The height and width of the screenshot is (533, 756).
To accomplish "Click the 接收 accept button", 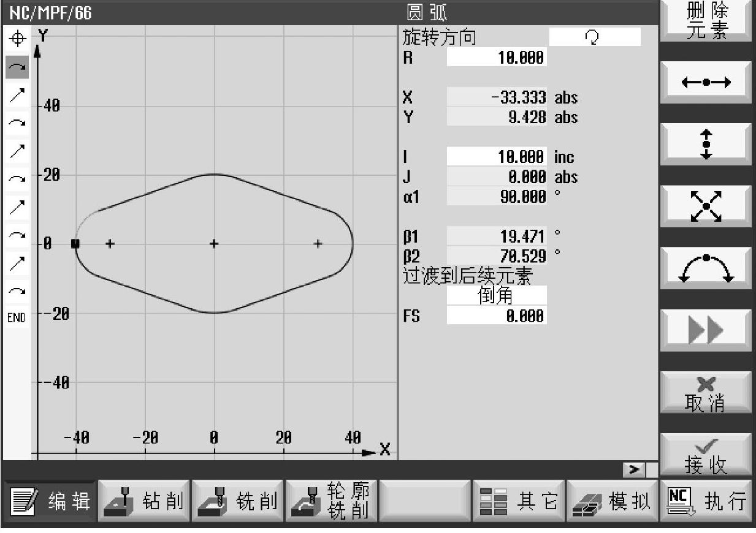I will (706, 456).
